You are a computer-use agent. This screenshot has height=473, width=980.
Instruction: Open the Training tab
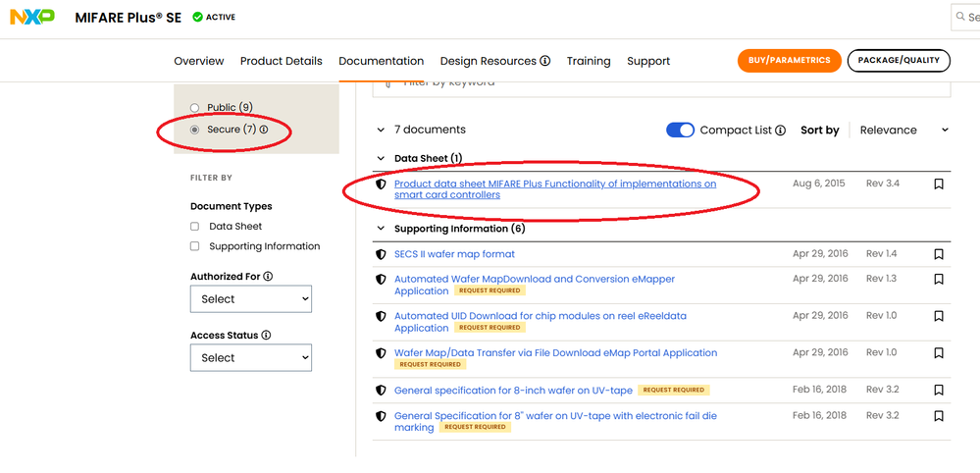click(x=589, y=61)
